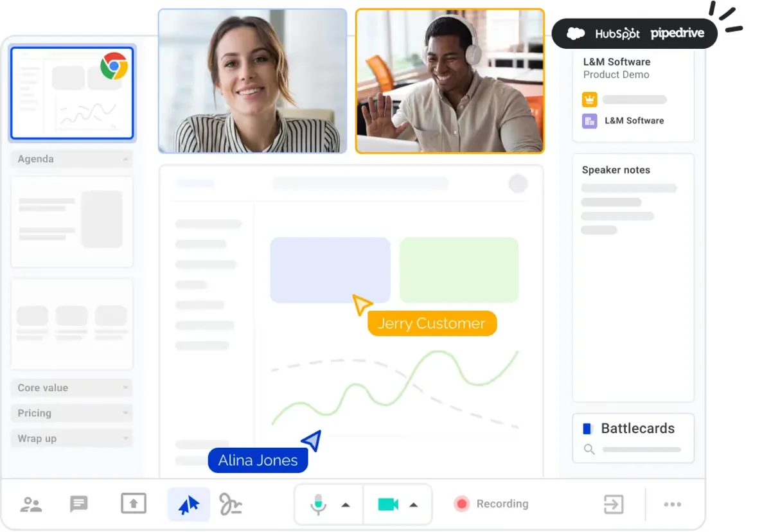
Task: Open the second agenda slide thumbnail
Action: (72, 222)
